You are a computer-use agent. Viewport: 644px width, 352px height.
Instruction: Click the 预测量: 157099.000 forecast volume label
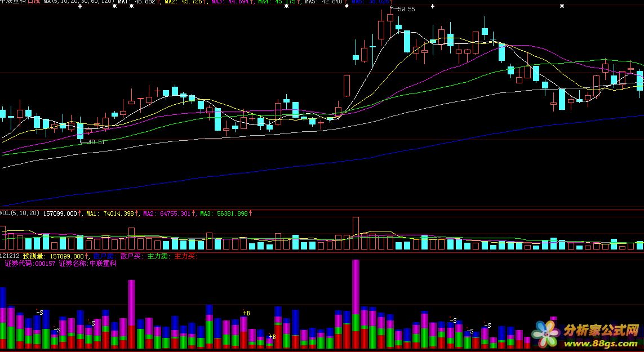click(x=54, y=256)
